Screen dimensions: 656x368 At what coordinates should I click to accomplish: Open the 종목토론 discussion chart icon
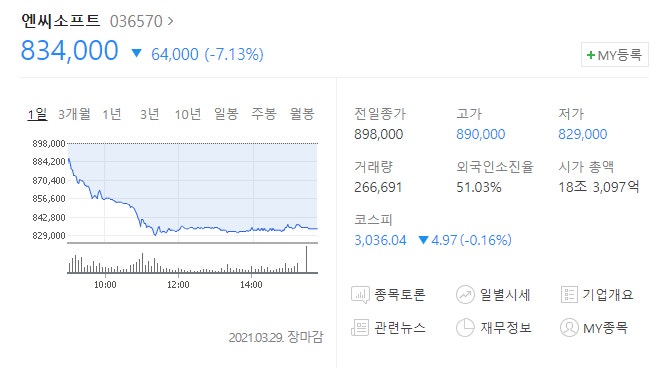[x=360, y=295]
